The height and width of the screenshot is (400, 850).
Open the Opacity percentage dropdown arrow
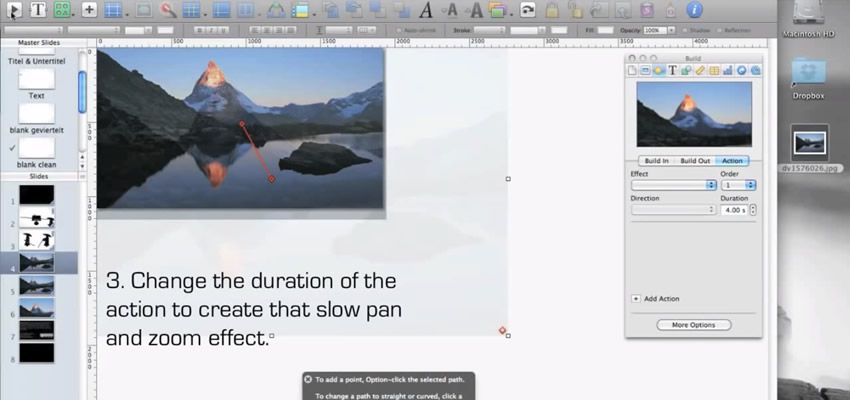672,30
